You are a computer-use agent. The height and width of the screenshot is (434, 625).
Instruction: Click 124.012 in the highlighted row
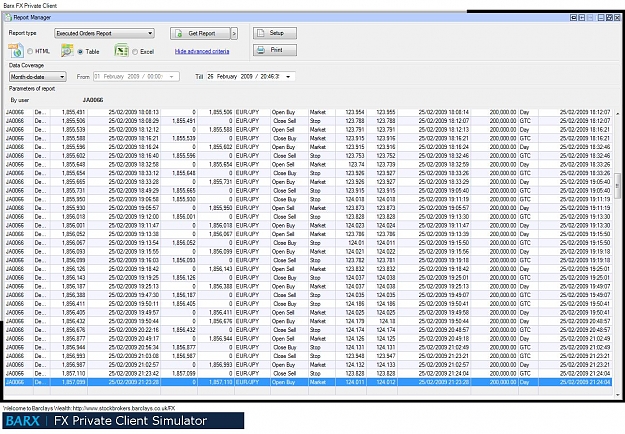click(386, 382)
